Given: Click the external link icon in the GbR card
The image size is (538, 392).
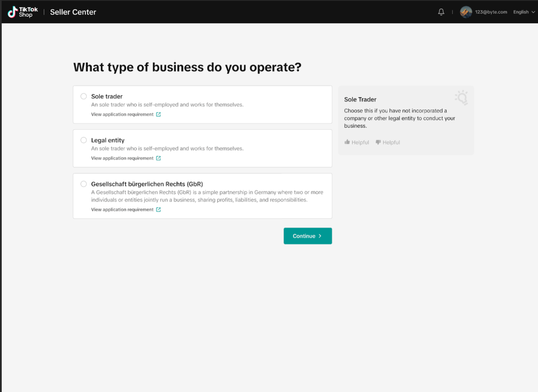Looking at the screenshot, I should pos(159,210).
